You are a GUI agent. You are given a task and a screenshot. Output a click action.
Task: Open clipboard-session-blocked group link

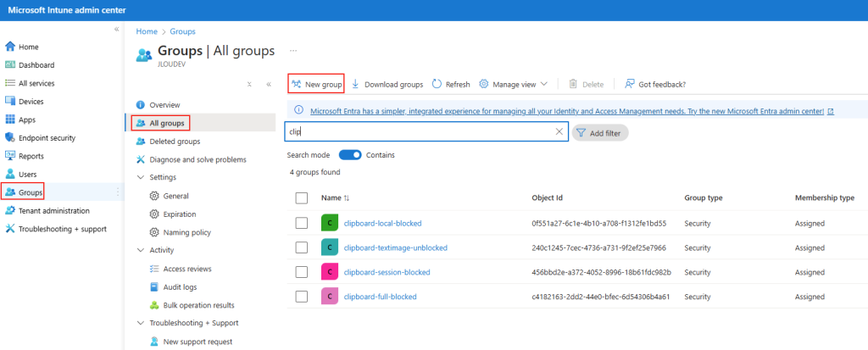point(387,272)
